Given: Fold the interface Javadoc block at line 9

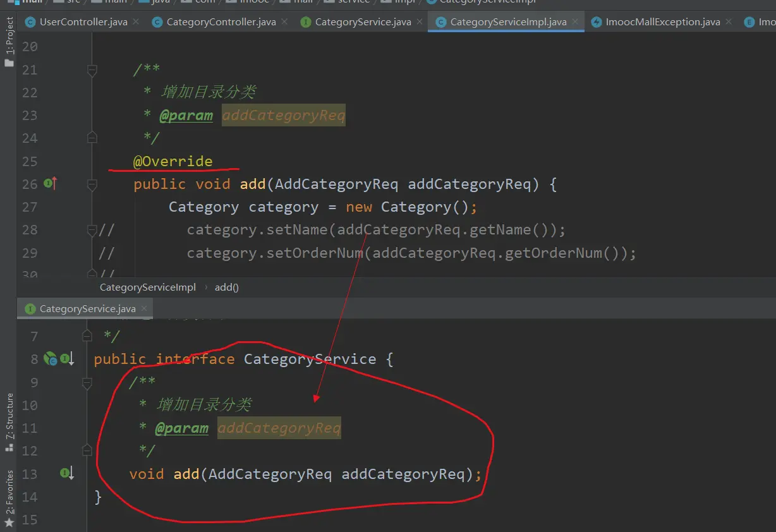Looking at the screenshot, I should pyautogui.click(x=87, y=382).
